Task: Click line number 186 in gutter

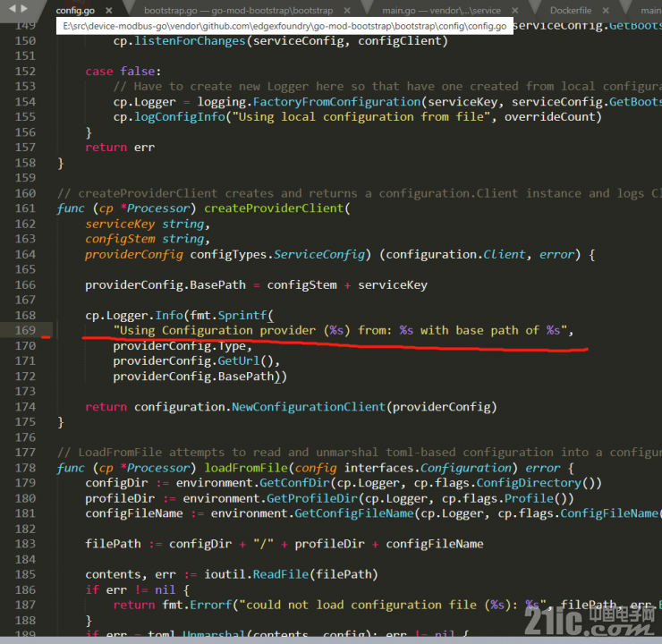Action: [25, 589]
